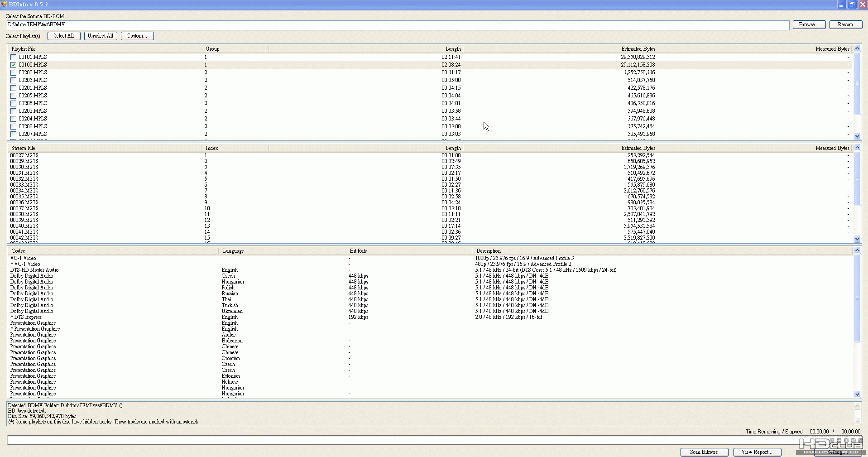Uncheck the 00100.MPLS playlist checkbox
The height and width of the screenshot is (457, 868).
[x=14, y=65]
